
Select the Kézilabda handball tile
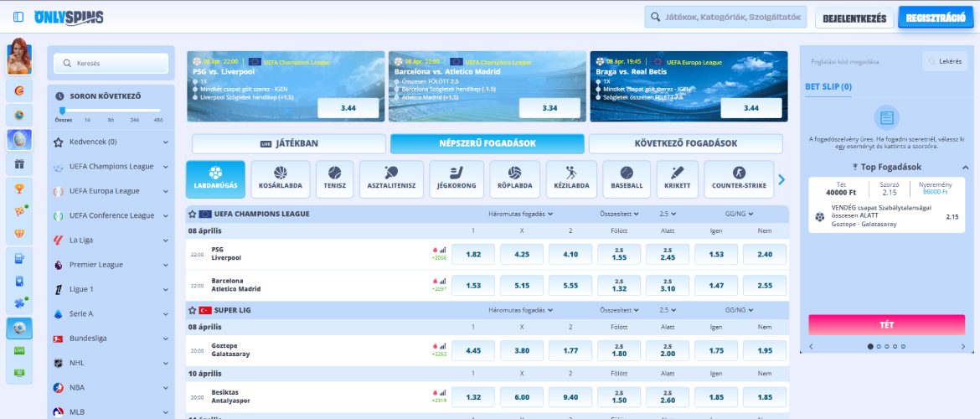pyautogui.click(x=571, y=178)
